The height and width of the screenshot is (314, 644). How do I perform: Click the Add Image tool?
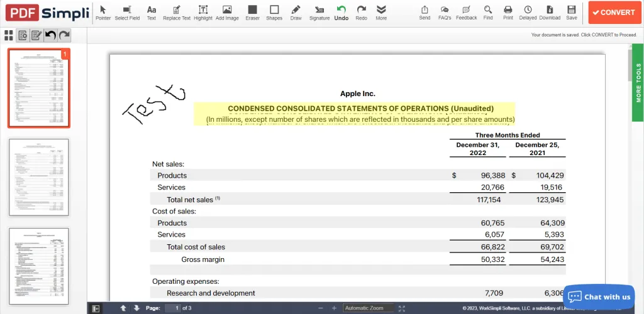click(x=226, y=13)
